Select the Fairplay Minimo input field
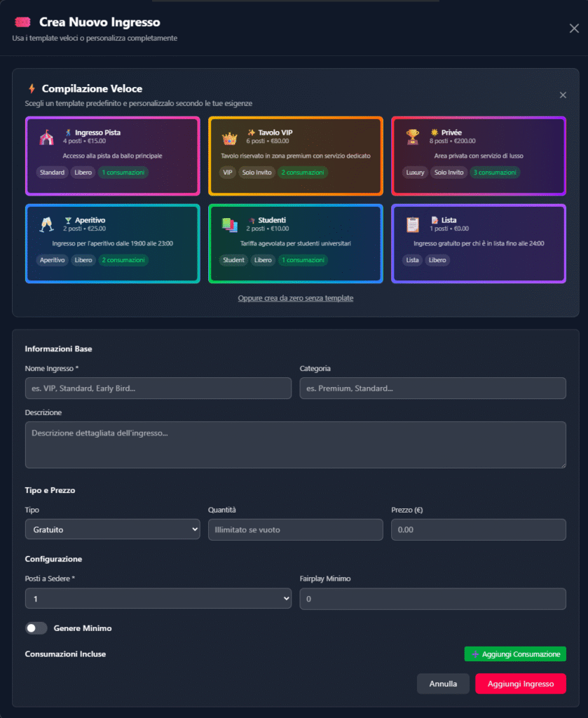 pos(432,599)
